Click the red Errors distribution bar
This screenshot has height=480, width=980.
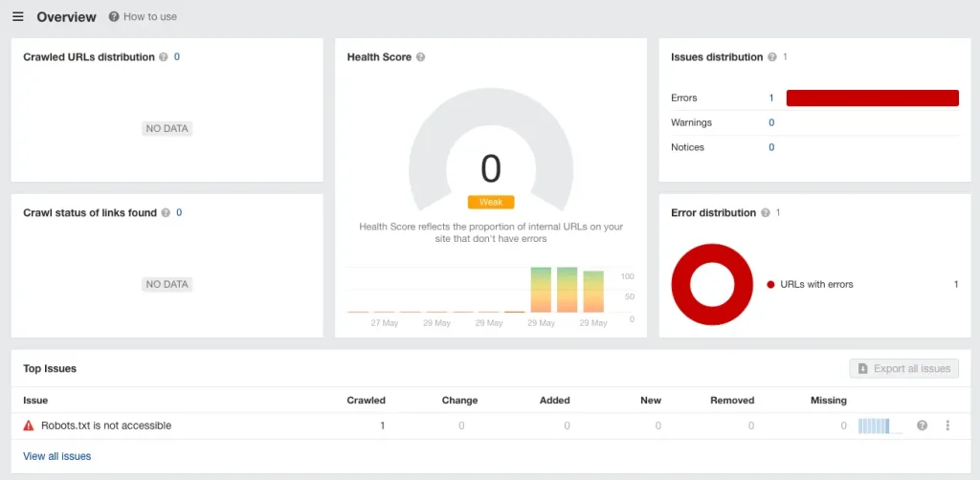point(873,98)
